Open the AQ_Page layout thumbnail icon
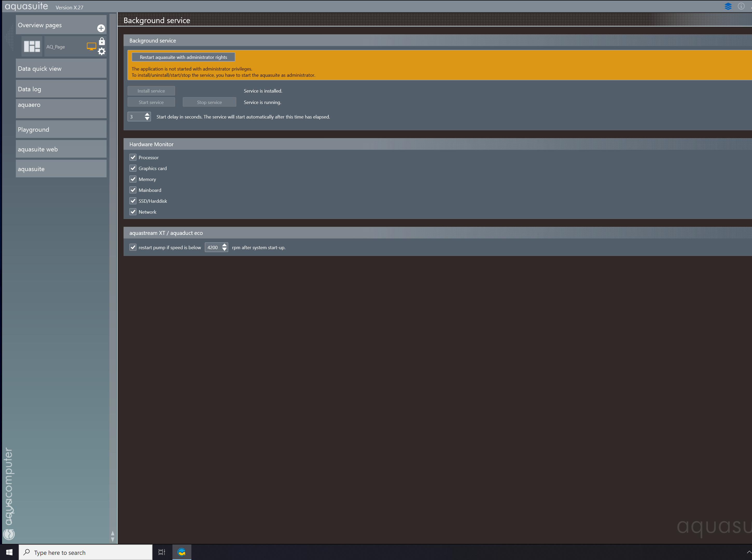Image resolution: width=752 pixels, height=560 pixels. [32, 46]
